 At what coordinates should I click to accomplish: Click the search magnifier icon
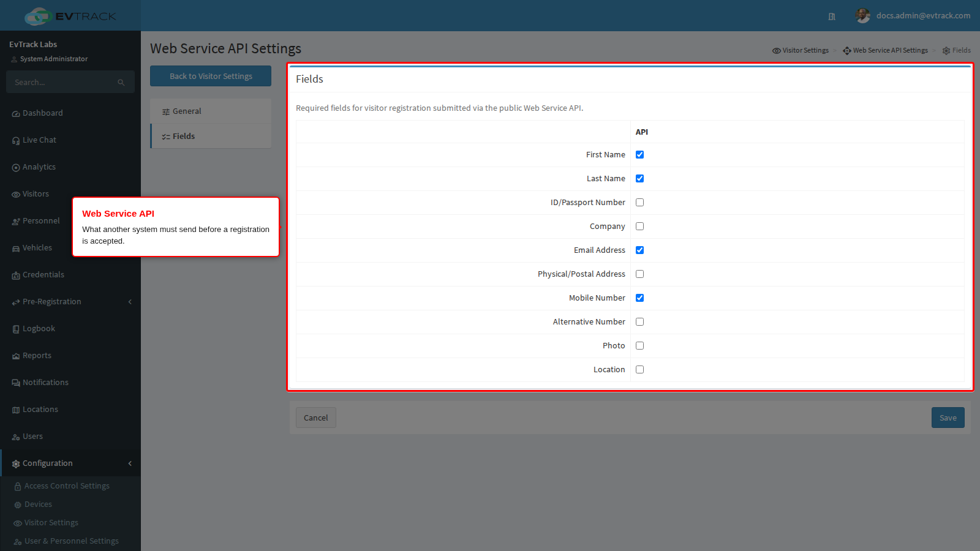click(x=121, y=83)
